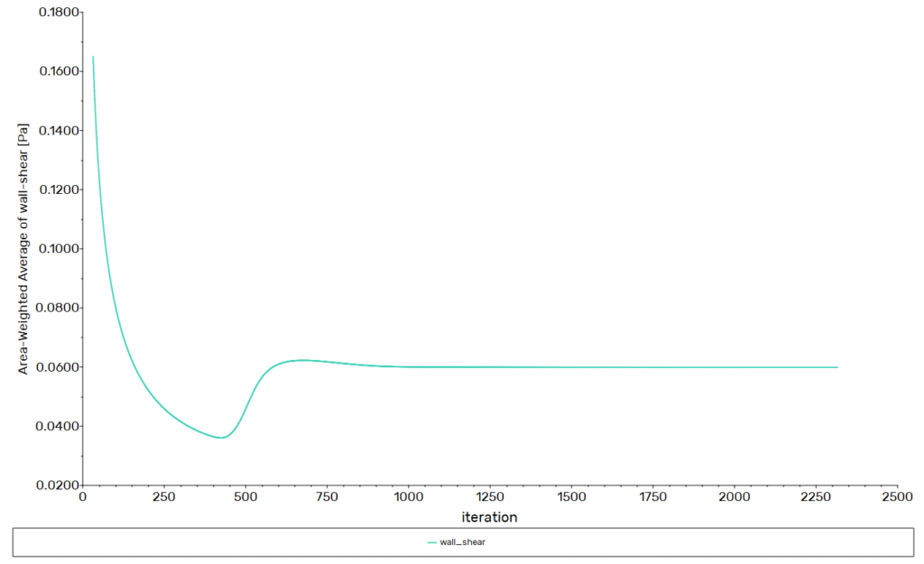924x564 pixels.
Task: Click the teal line swatch in the legend
Action: click(x=432, y=542)
